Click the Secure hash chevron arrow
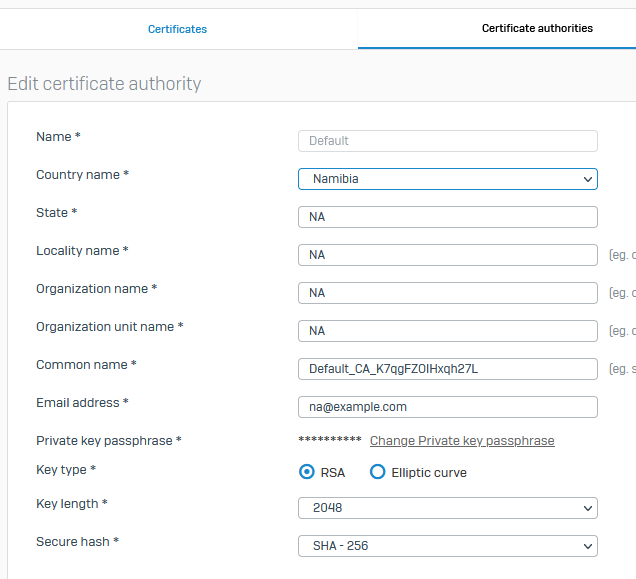This screenshot has width=636, height=579. pyautogui.click(x=588, y=547)
